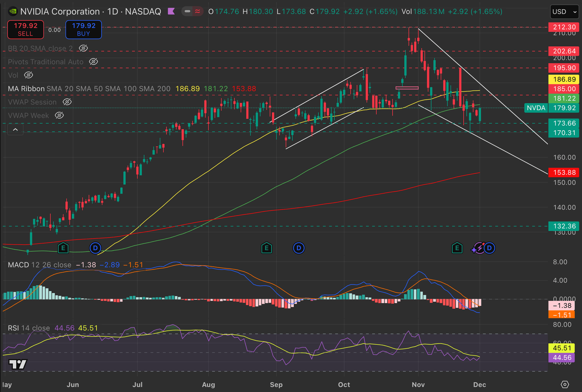Screen dimensions: 582x392
Task: Click the red wavy data status indicator
Action: (x=197, y=11)
